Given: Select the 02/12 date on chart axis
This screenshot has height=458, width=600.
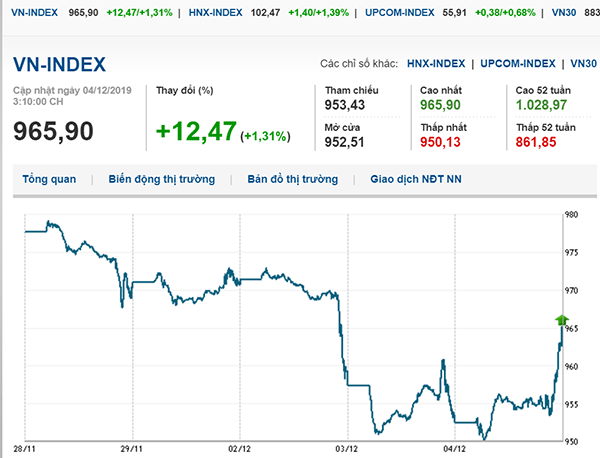Looking at the screenshot, I should pos(239,449).
